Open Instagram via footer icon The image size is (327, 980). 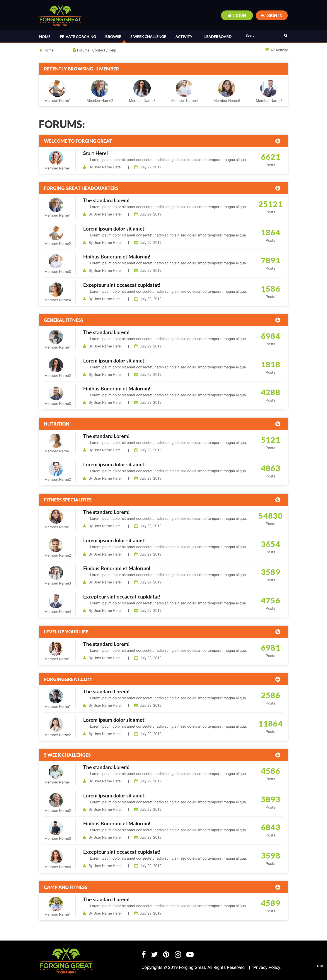tap(178, 954)
